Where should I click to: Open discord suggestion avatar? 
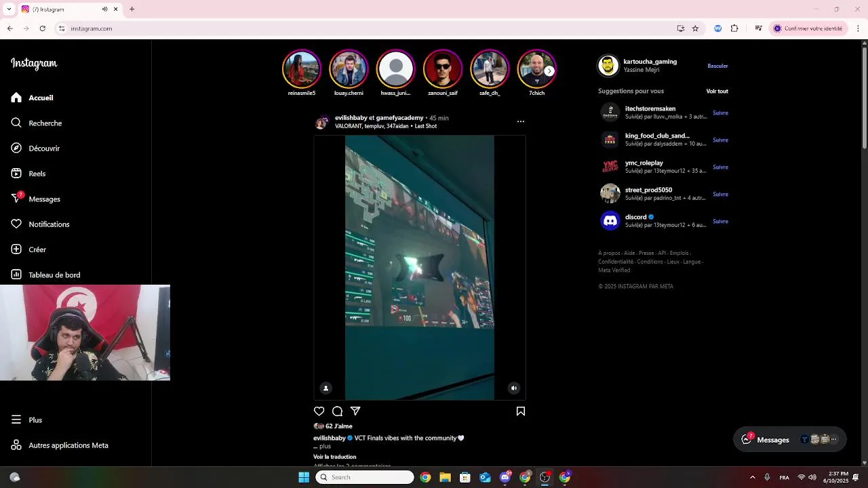tap(610, 221)
